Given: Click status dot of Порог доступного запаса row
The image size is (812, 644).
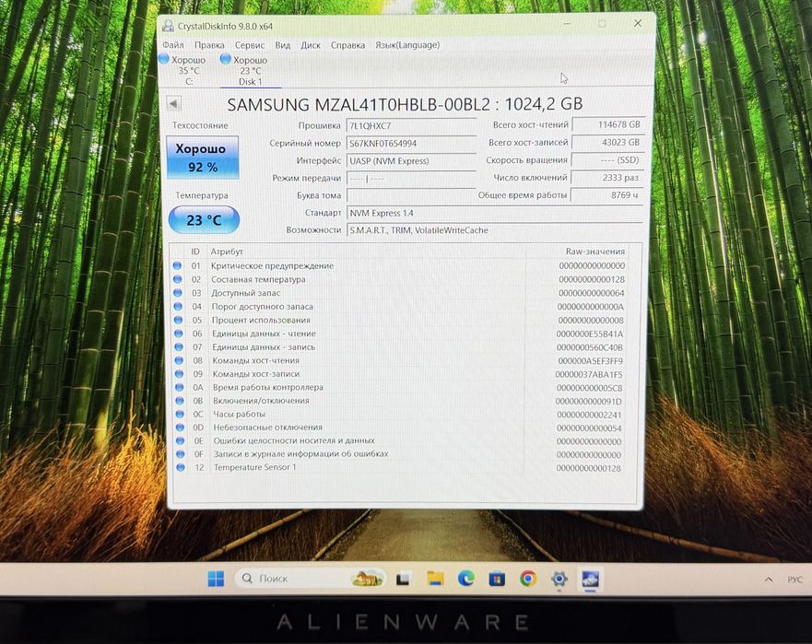Looking at the screenshot, I should pos(178,307).
